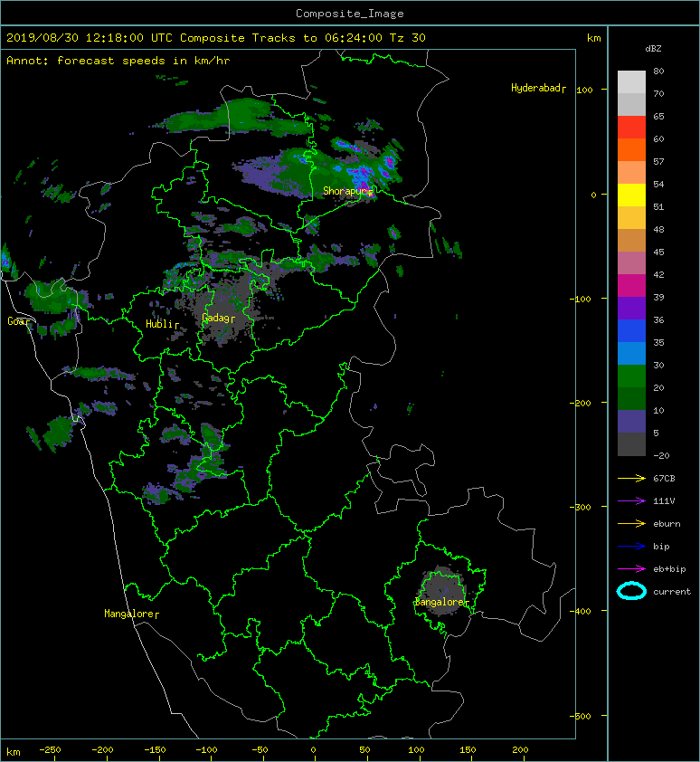The width and height of the screenshot is (700, 762).
Task: Click the cyan current ellipse legend icon
Action: tap(631, 591)
